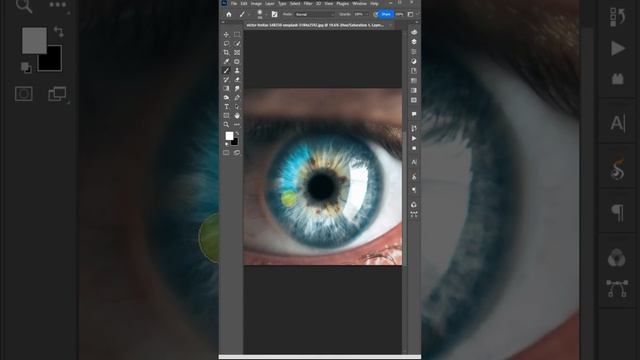The image size is (640, 360).
Task: Swap foreground and background colors
Action: tap(237, 133)
